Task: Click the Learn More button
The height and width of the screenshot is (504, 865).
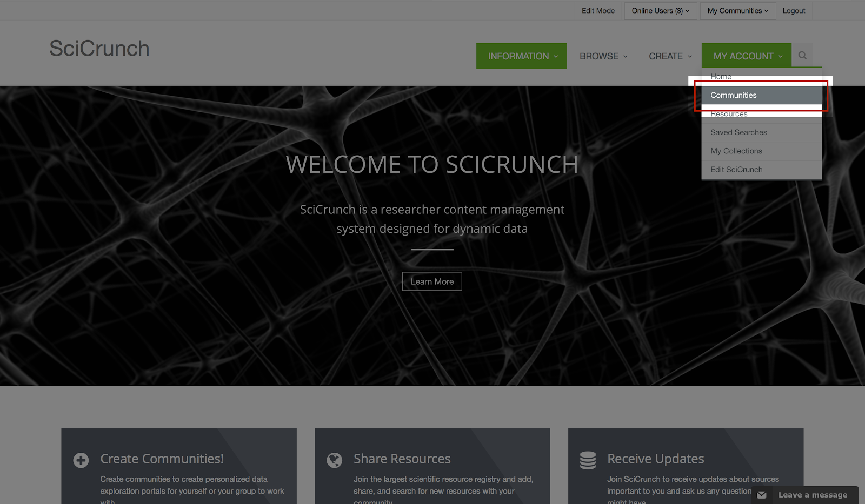Action: [x=432, y=281]
